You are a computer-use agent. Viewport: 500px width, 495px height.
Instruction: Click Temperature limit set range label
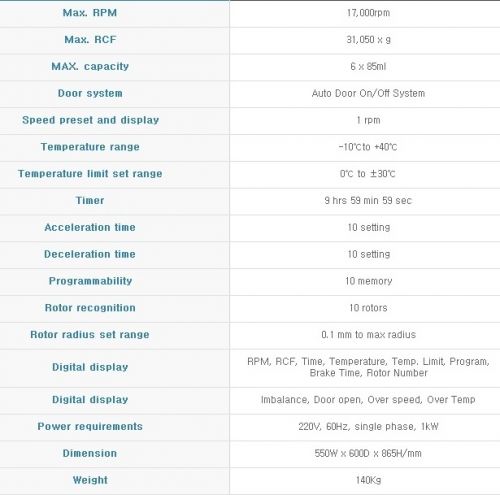[x=90, y=174]
